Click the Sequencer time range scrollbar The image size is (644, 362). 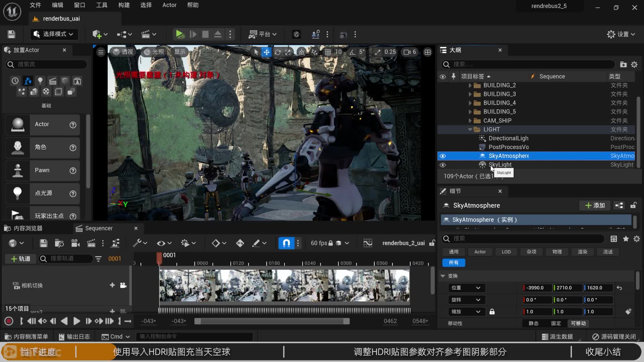pos(272,321)
